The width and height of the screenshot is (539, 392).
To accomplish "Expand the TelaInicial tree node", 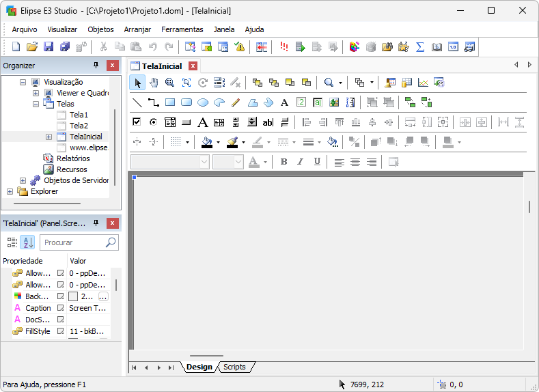I will coord(49,137).
